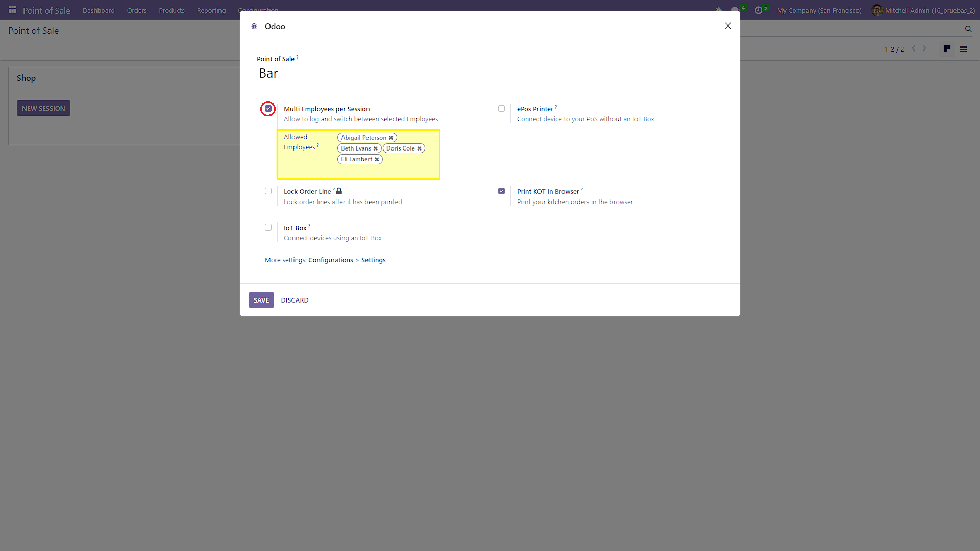Open Mitchell Admin user menu
The width and height of the screenshot is (980, 551).
[x=923, y=10]
